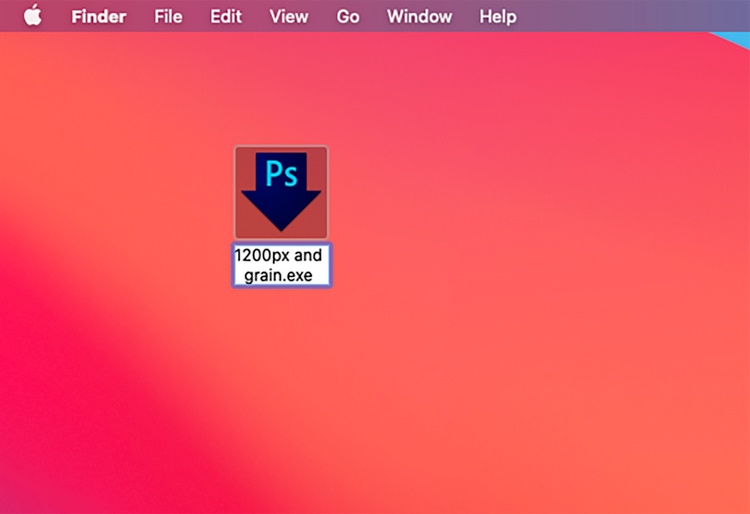Open the Edit menu
This screenshot has height=514, width=750.
point(226,16)
